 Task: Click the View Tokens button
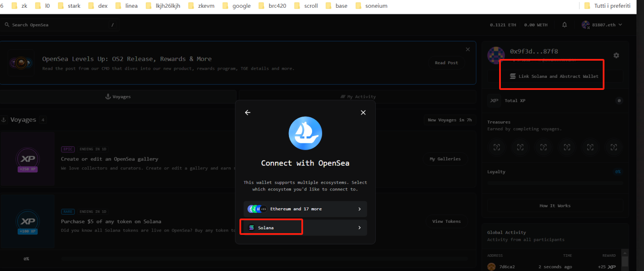pos(446,222)
